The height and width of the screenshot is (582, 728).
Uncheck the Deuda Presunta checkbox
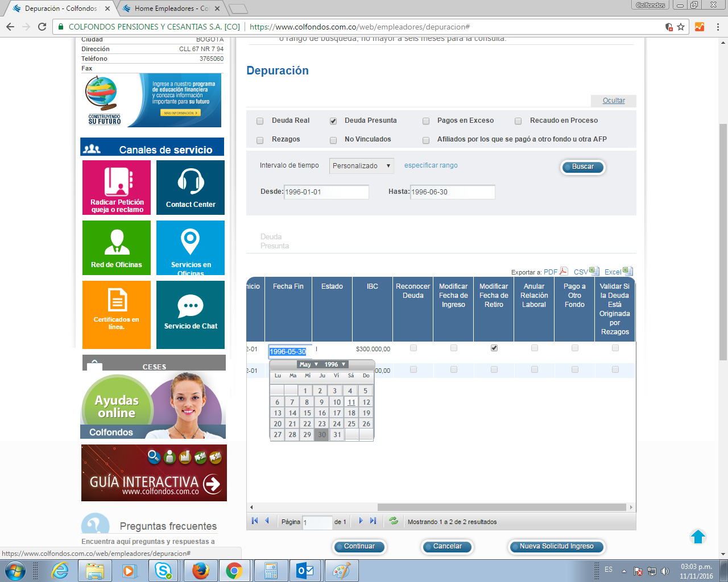tap(333, 121)
